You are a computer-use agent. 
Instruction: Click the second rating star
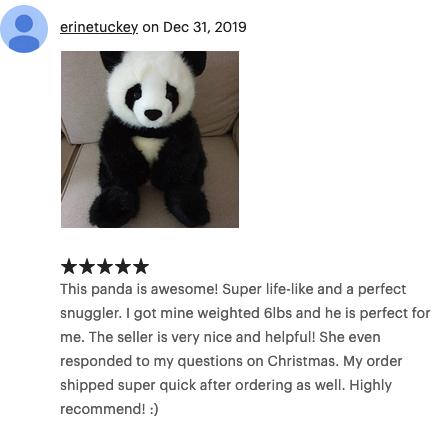87,266
